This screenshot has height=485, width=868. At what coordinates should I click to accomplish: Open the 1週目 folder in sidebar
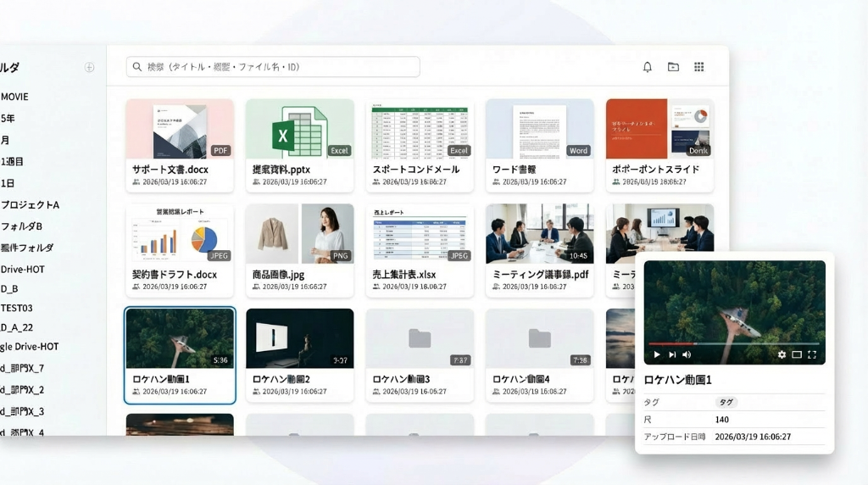click(12, 162)
